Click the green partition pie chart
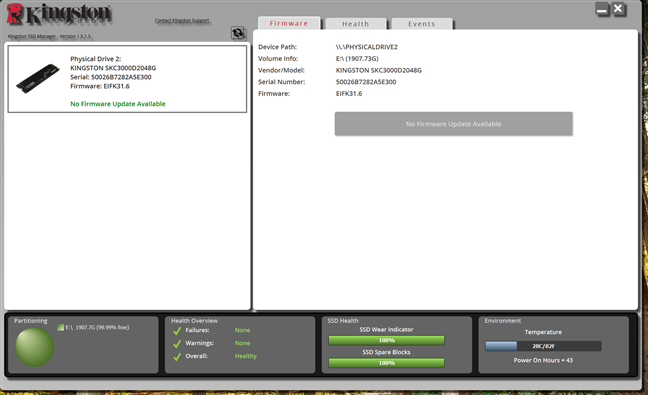Screen dimensions: 648x395 click(34, 347)
